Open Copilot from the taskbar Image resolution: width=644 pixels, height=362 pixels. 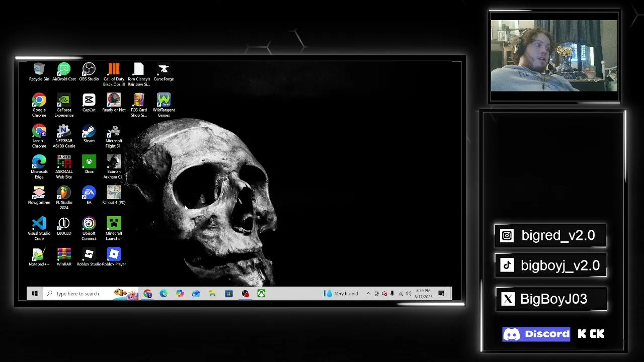click(180, 294)
